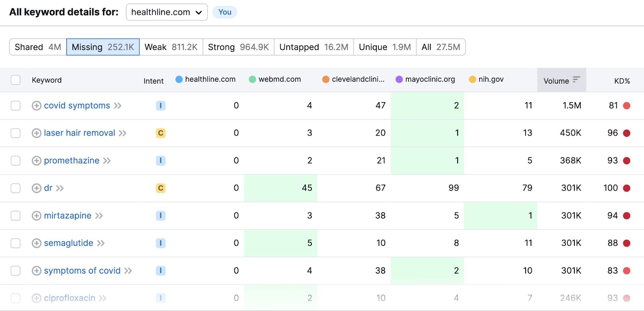Click double-arrow icon after mirtazapine
The image size is (644, 311).
pyautogui.click(x=99, y=216)
